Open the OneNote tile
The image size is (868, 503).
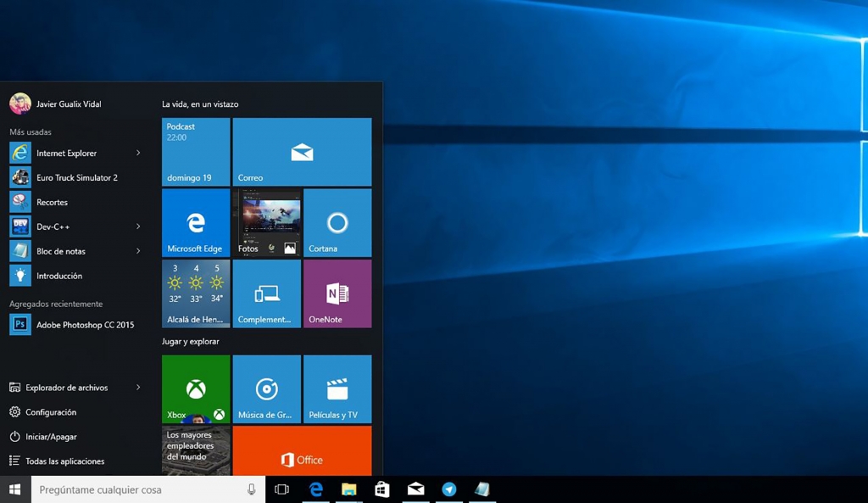337,293
